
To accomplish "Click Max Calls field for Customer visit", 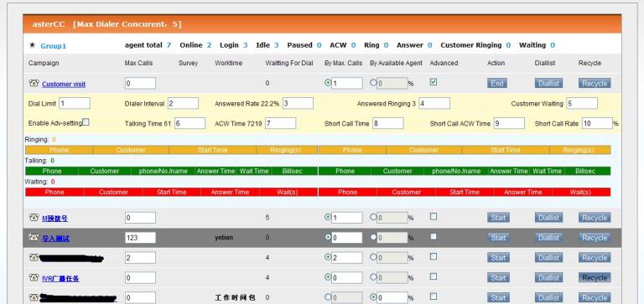I will 141,83.
